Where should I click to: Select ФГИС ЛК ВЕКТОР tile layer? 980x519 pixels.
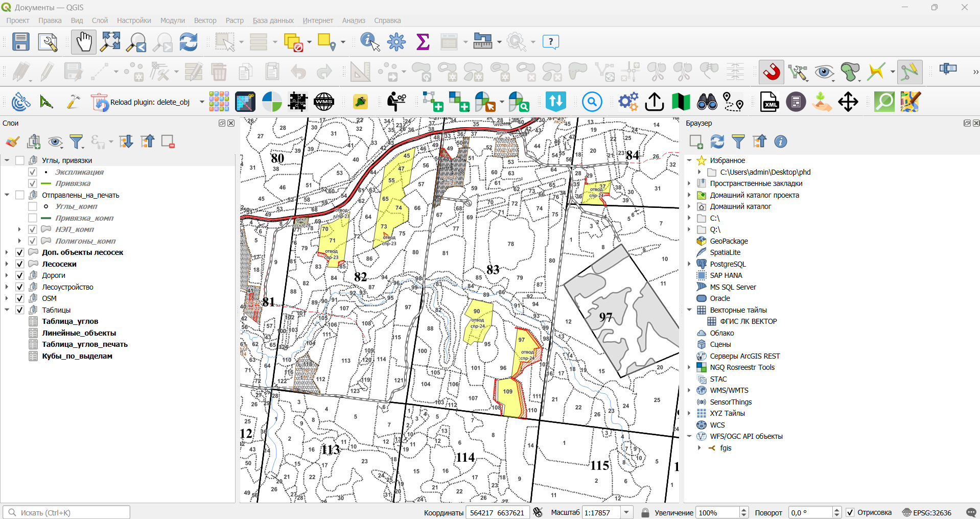pos(749,321)
